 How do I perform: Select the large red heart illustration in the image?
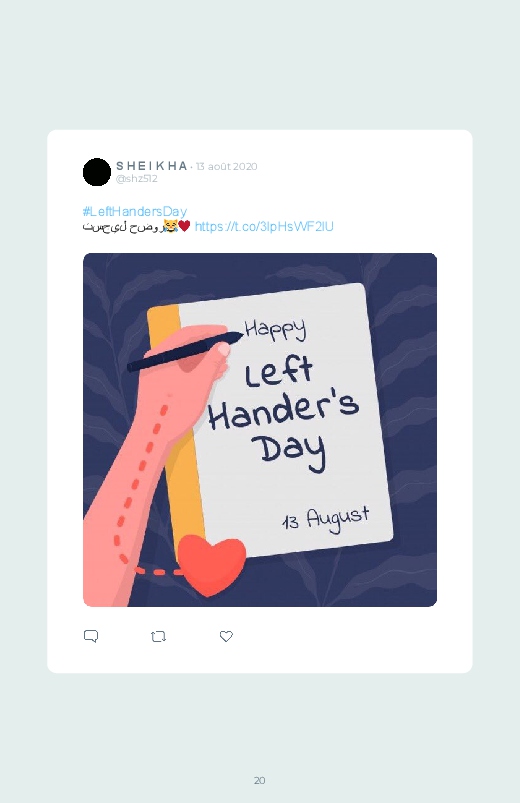(x=212, y=564)
